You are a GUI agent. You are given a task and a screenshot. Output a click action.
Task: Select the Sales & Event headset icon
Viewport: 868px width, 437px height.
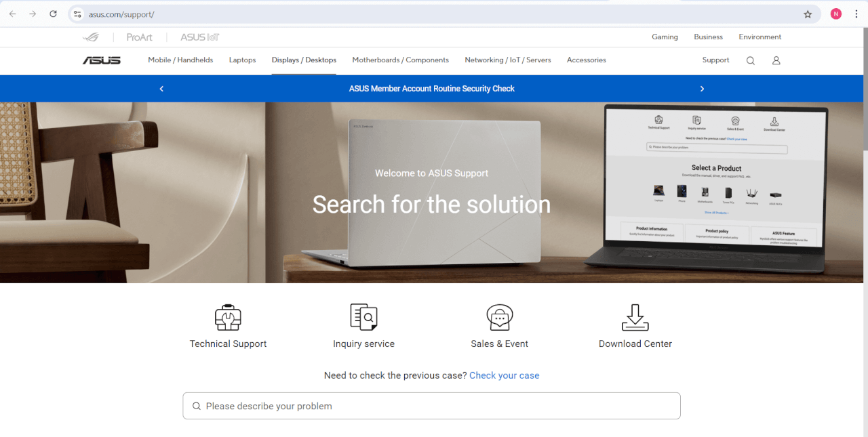[x=499, y=317]
